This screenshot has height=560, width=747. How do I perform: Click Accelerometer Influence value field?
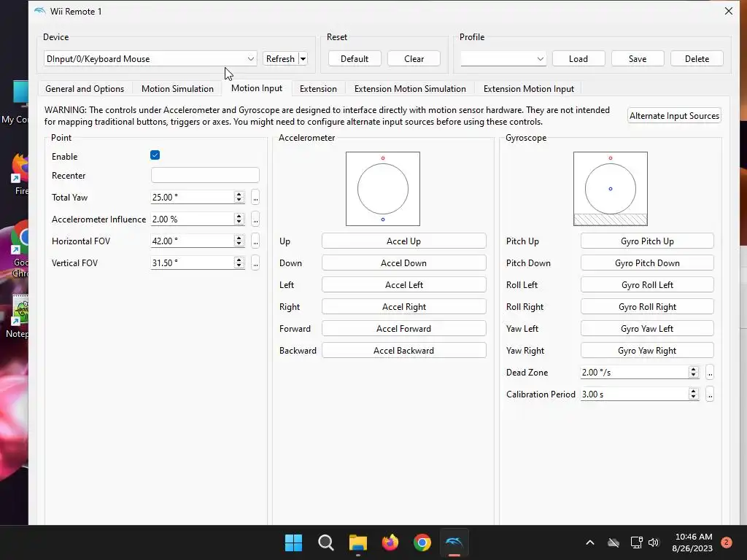193,219
